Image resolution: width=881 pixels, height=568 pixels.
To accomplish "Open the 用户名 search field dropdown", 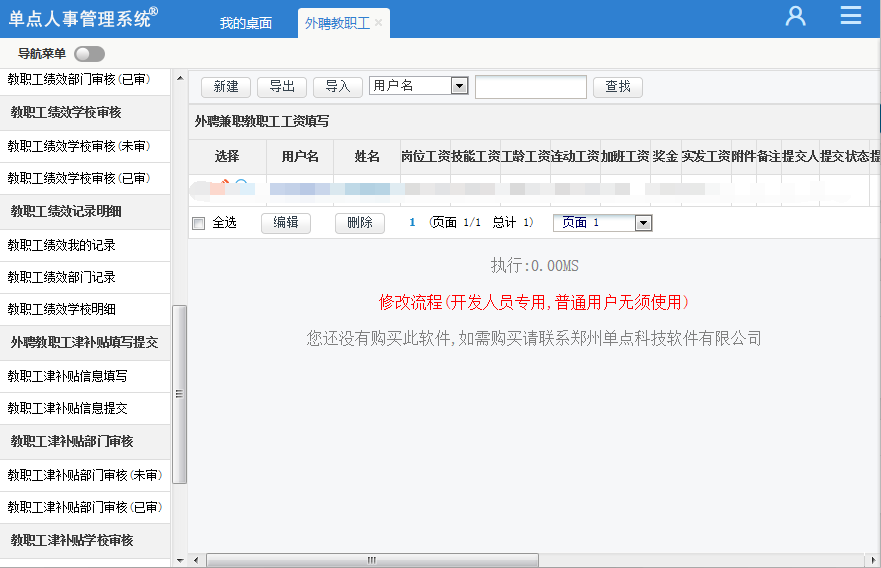I will [x=460, y=86].
